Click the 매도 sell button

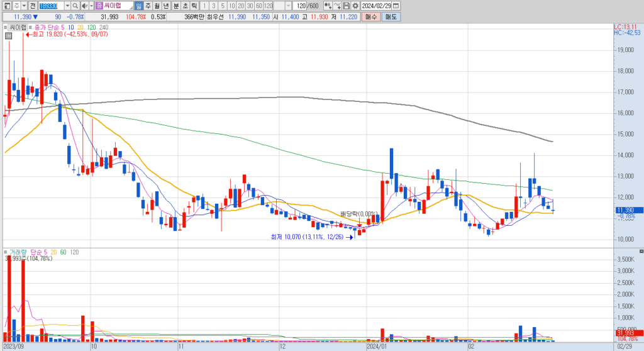(x=391, y=17)
